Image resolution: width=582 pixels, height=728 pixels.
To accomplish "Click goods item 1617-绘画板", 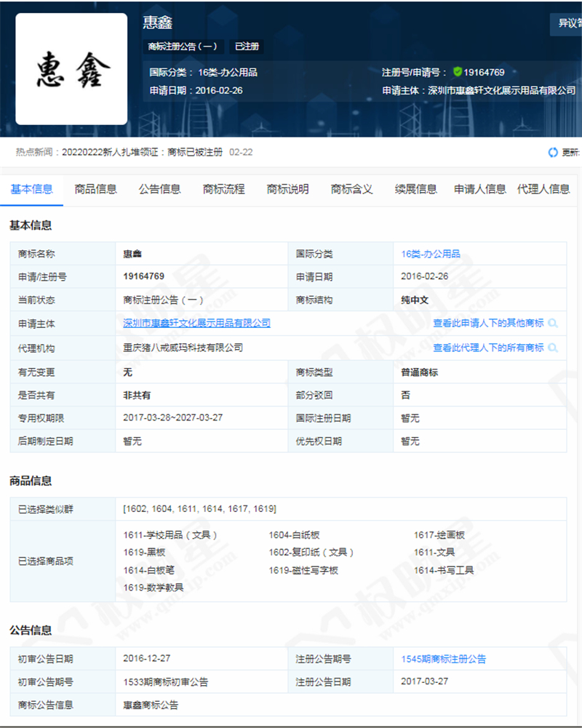I will point(439,535).
